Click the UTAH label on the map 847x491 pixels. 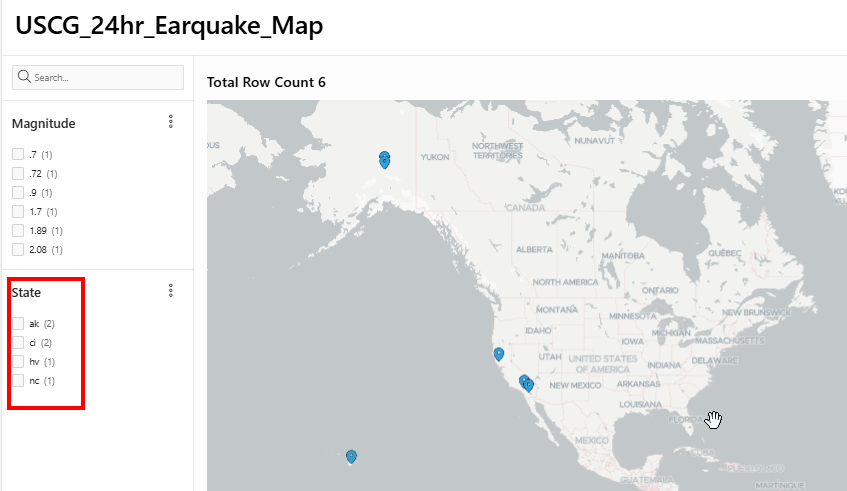(550, 357)
